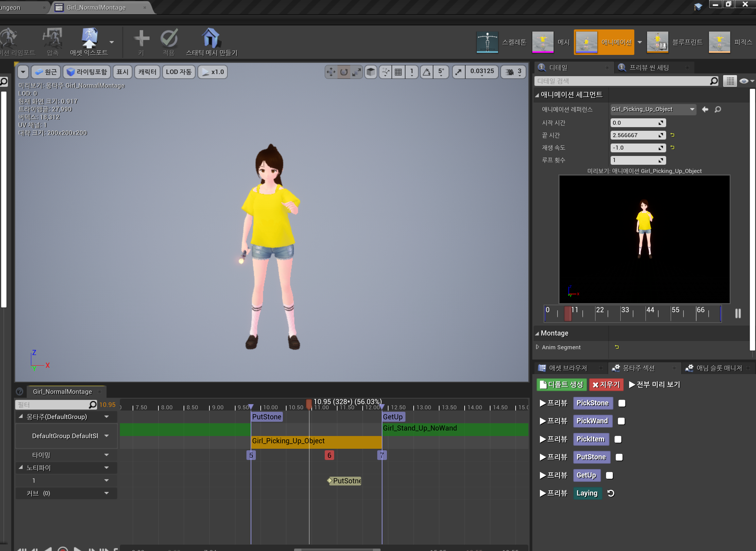756x551 pixels.
Task: Open the 블루프린트 (Blueprint) mode icon
Action: 658,42
